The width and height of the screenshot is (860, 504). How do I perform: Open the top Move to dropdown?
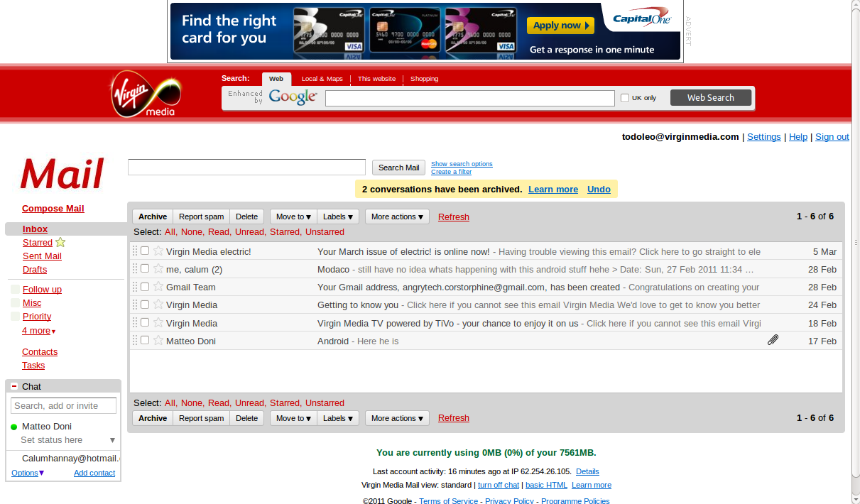(x=293, y=217)
